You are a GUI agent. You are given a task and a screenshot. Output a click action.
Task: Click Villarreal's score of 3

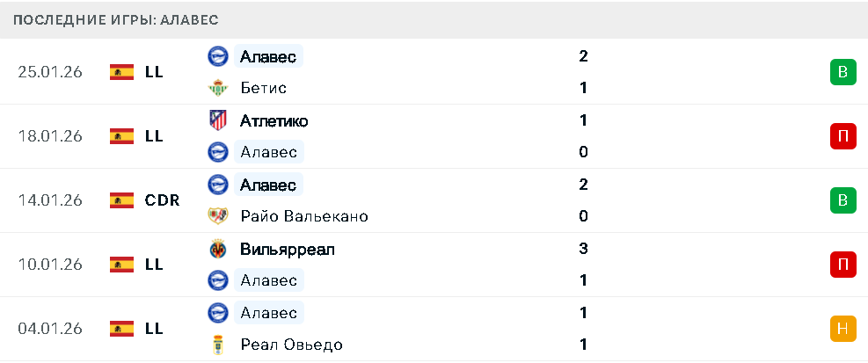(x=583, y=249)
